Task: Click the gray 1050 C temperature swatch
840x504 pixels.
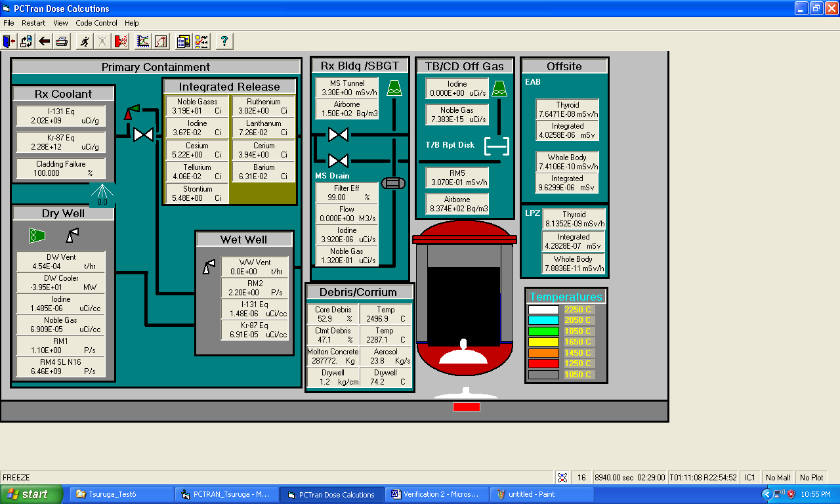Action: pos(543,375)
